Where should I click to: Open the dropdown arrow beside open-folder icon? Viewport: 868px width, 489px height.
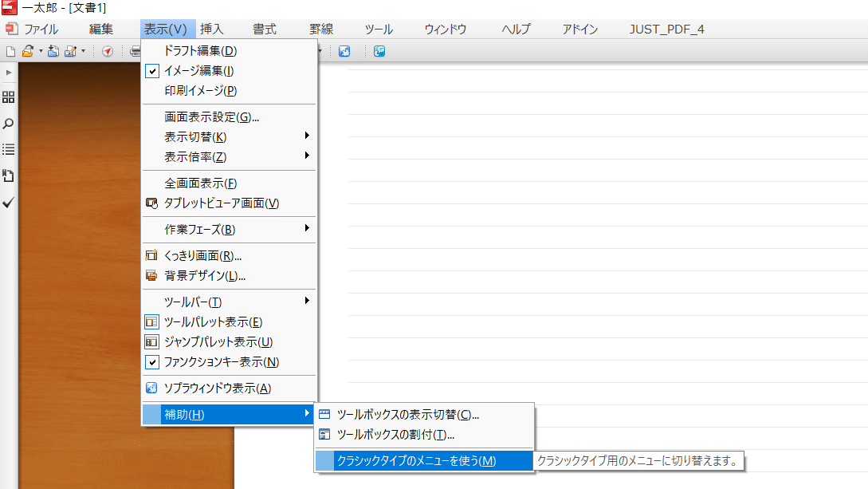pos(41,52)
